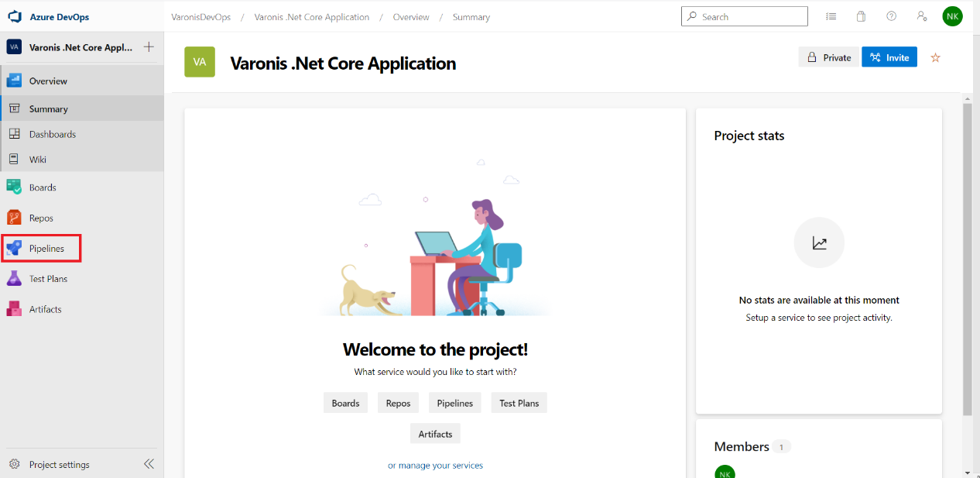
Task: Create a new project with the plus icon
Action: [x=148, y=46]
